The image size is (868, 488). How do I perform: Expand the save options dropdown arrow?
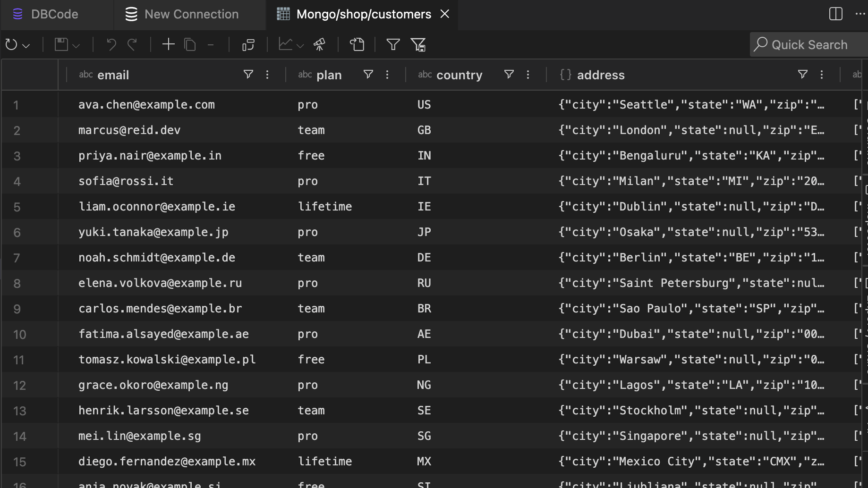coord(77,46)
